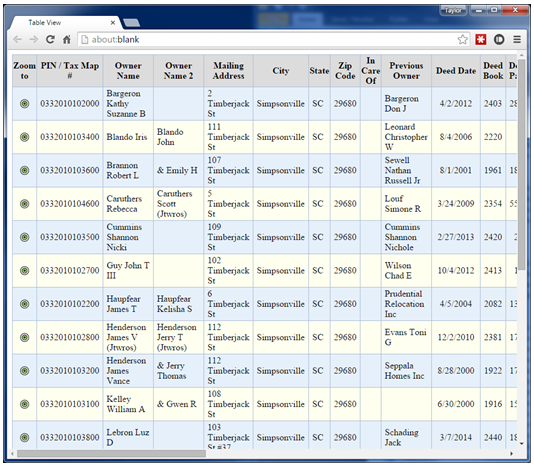Zoom to parcel 0332010103500
This screenshot has height=466, width=534.
click(x=25, y=237)
